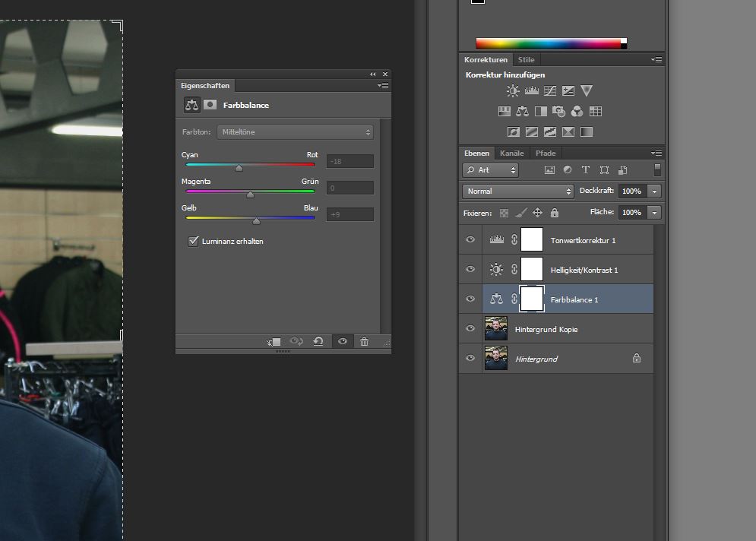Add a Curves adjustment from Korrekturen panel
This screenshot has height=541, width=756.
click(550, 91)
